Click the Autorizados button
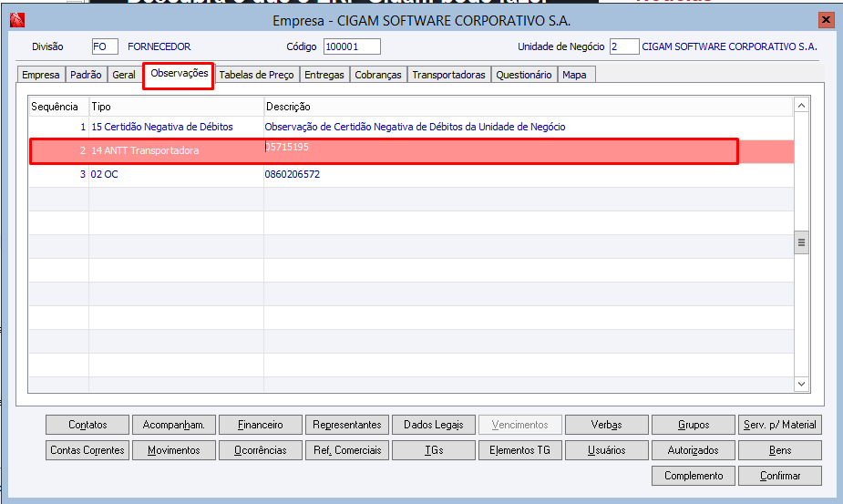 pyautogui.click(x=694, y=450)
